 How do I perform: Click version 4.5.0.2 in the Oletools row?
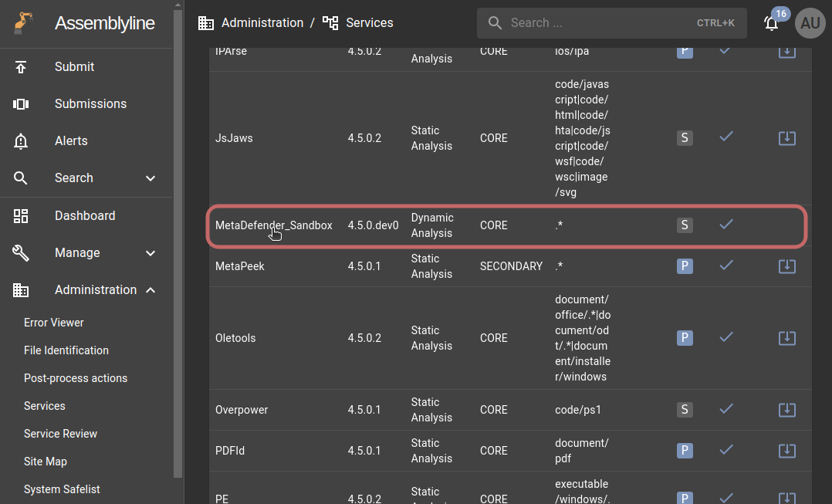coord(364,338)
